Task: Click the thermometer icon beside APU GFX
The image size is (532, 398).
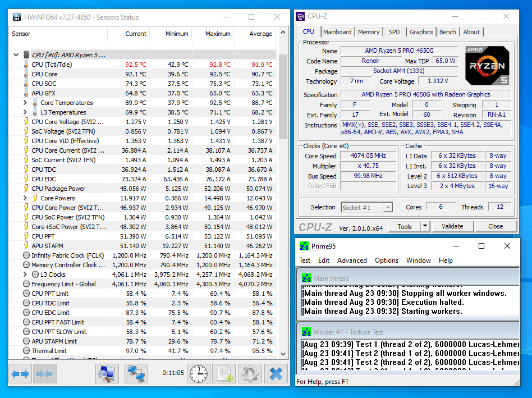Action: (26, 93)
